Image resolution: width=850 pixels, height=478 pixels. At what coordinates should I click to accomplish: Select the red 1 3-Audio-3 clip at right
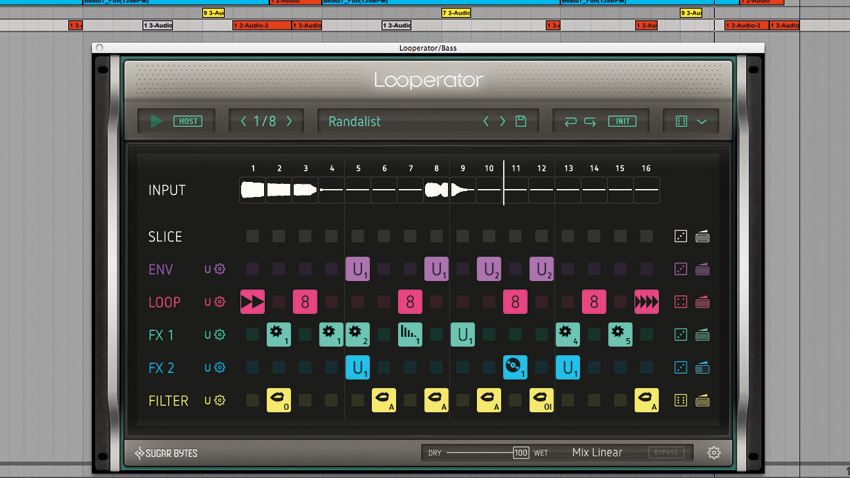[x=746, y=25]
